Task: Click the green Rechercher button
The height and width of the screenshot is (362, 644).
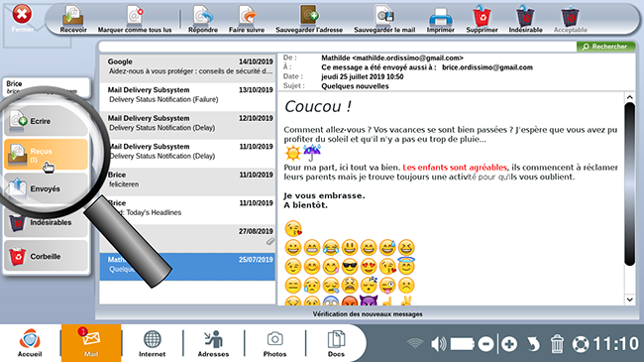Action: pyautogui.click(x=605, y=47)
